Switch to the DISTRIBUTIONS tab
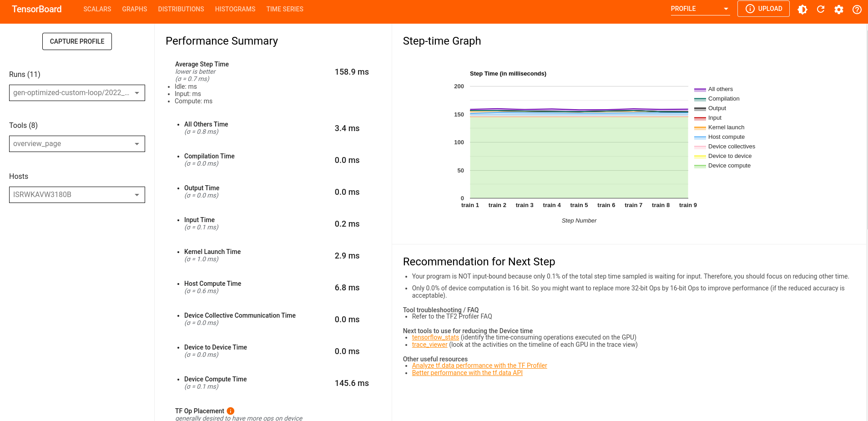 point(181,9)
